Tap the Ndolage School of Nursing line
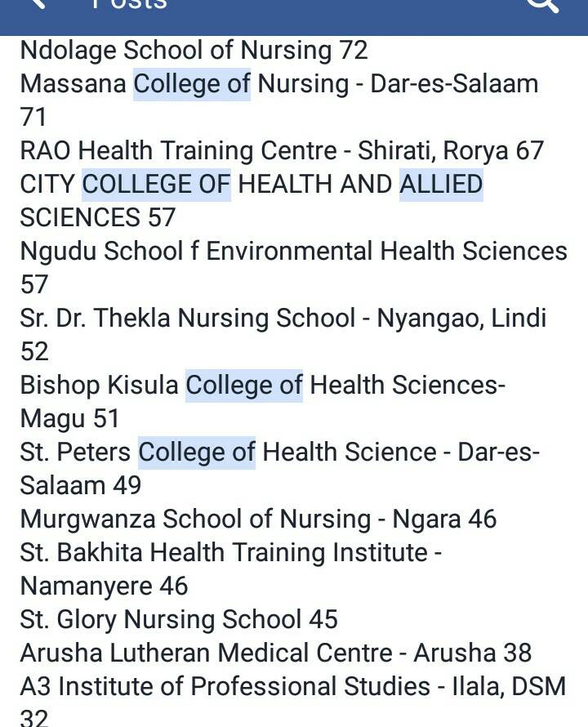This screenshot has height=727, width=588. (194, 51)
